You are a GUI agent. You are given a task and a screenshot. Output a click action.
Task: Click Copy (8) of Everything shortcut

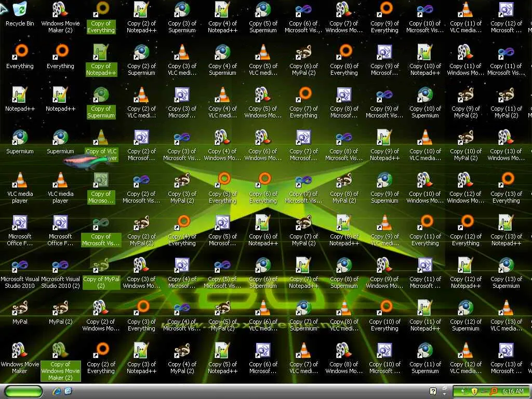pyautogui.click(x=344, y=60)
